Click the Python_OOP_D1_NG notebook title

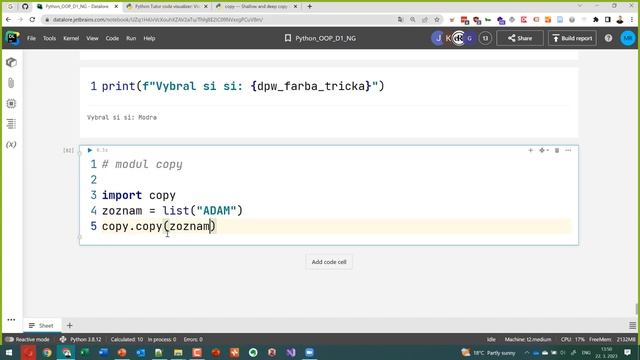pos(325,38)
